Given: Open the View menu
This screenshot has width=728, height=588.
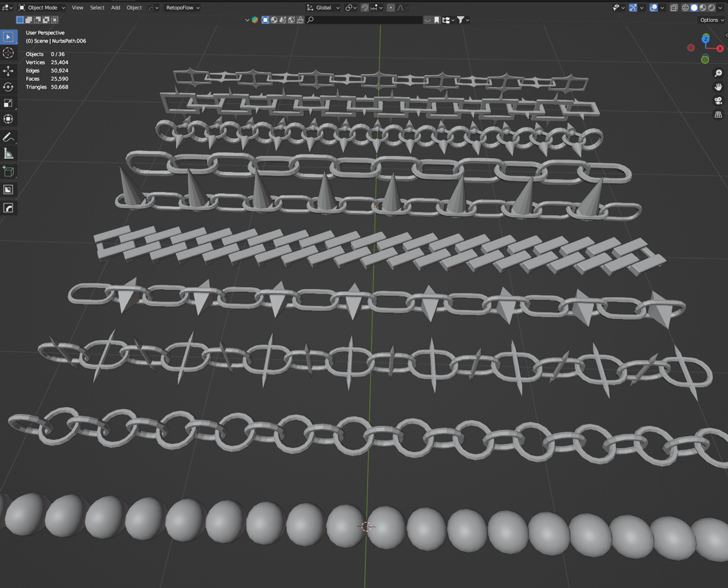Looking at the screenshot, I should click(78, 8).
